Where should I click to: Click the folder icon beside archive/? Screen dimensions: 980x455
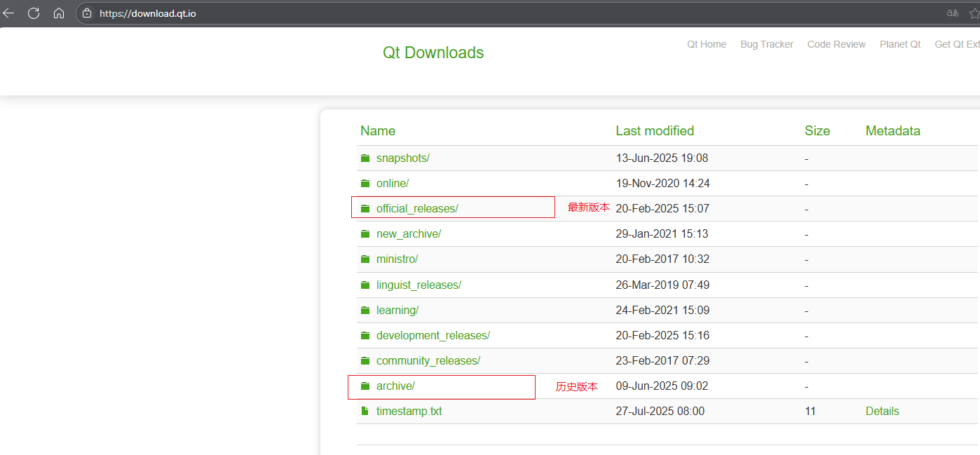(365, 386)
